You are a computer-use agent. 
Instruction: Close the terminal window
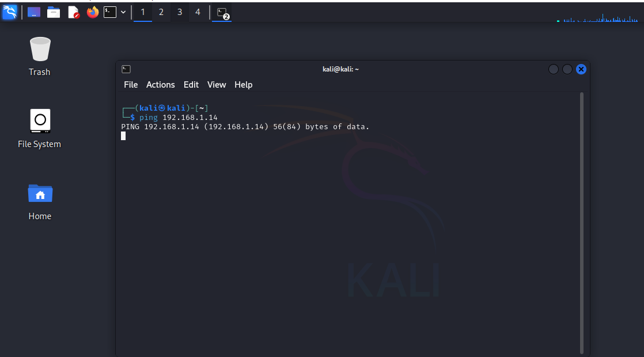tap(581, 69)
